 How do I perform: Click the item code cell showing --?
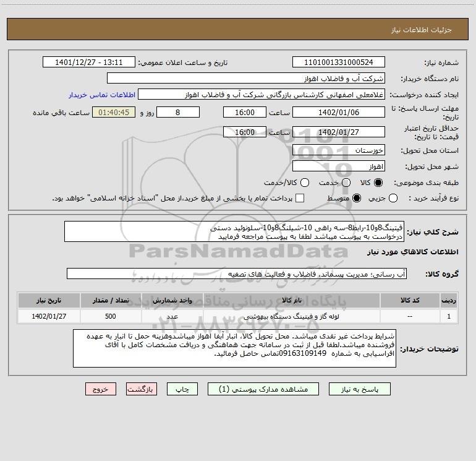coord(410,316)
